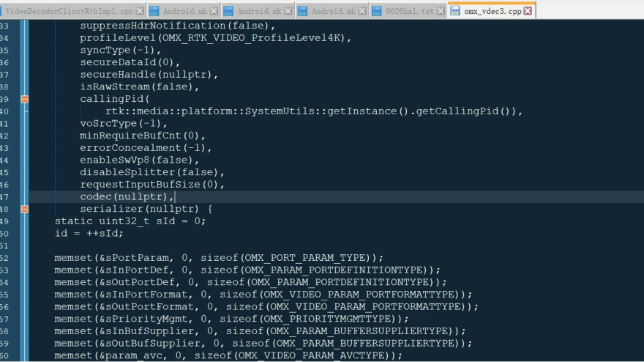Image resolution: width=644 pixels, height=362 pixels.
Task: Click the serializer(nullptr) { text
Action: pyautogui.click(x=146, y=209)
